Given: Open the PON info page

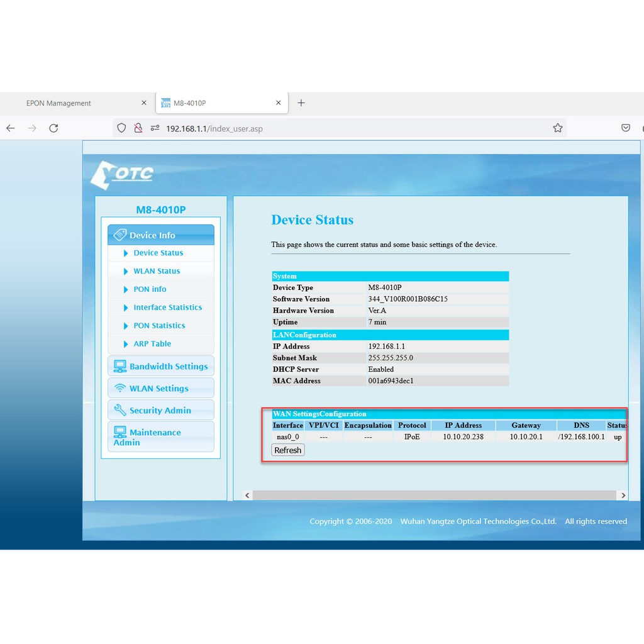Looking at the screenshot, I should pyautogui.click(x=150, y=289).
